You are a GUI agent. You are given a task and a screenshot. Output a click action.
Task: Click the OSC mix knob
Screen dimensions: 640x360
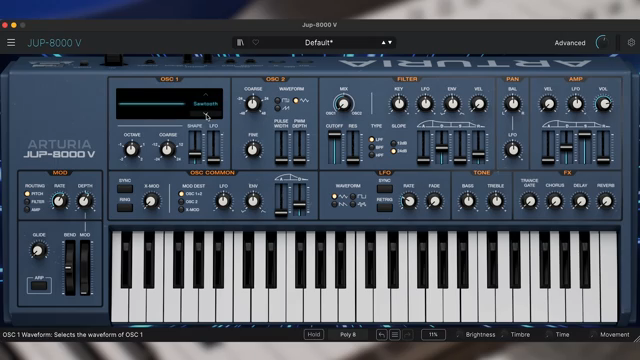tap(343, 104)
